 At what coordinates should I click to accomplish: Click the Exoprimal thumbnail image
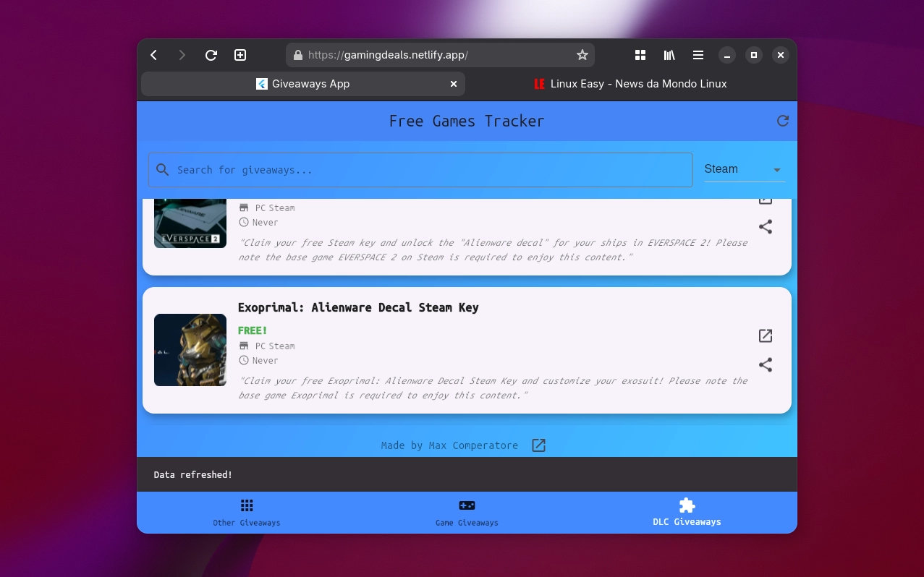[x=190, y=350]
